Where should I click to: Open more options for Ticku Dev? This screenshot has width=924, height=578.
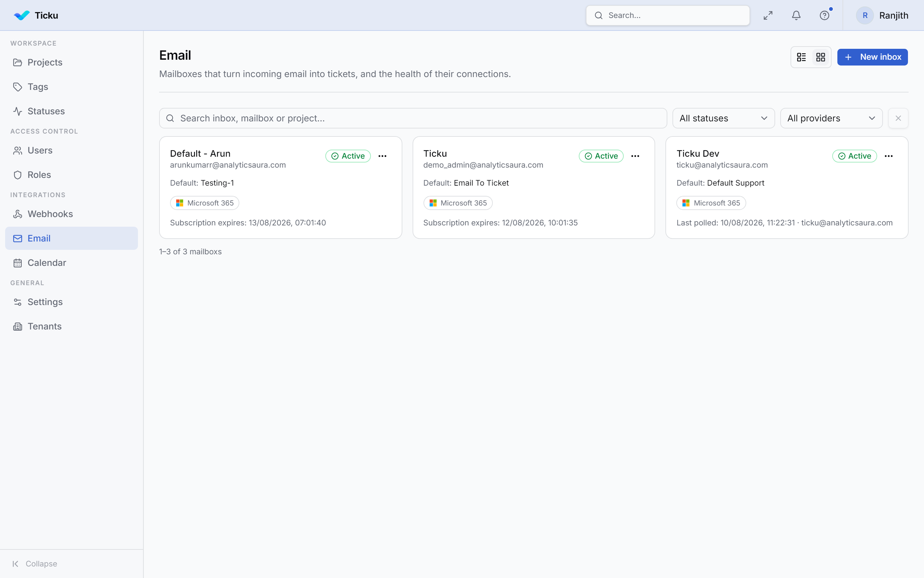tap(888, 156)
